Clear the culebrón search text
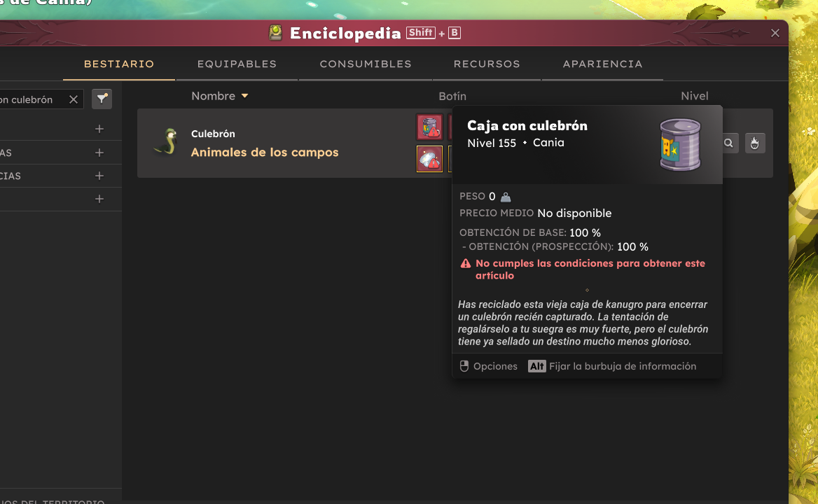Image resolution: width=818 pixels, height=504 pixels. (x=74, y=99)
